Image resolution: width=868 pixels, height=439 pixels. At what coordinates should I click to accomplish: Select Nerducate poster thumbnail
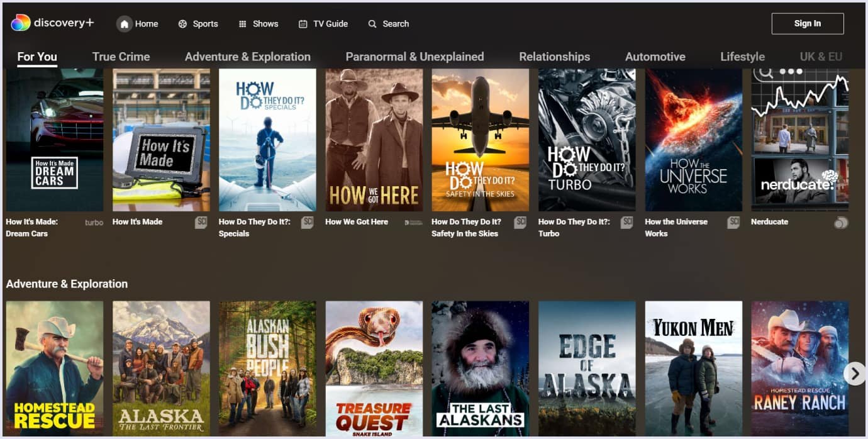800,140
